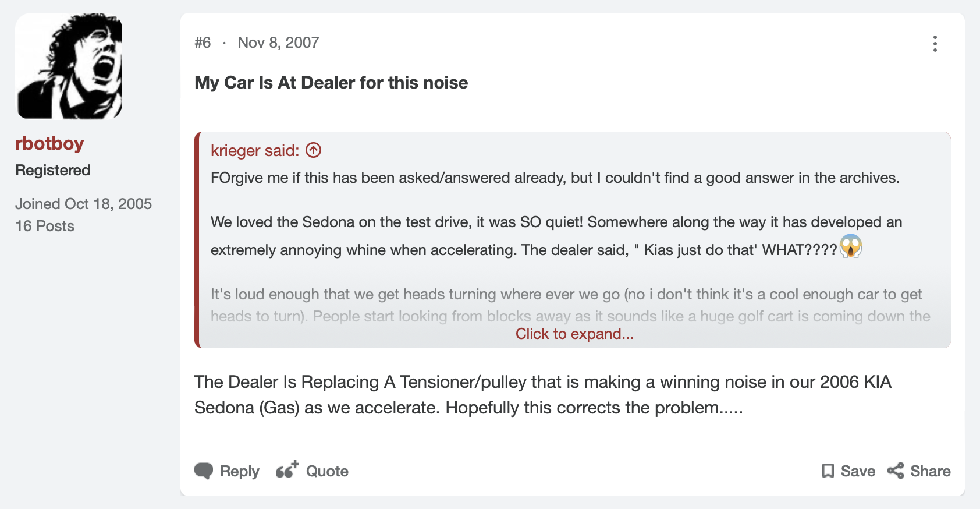Click the Share network icon
Viewport: 980px width, 509px height.
click(x=896, y=471)
